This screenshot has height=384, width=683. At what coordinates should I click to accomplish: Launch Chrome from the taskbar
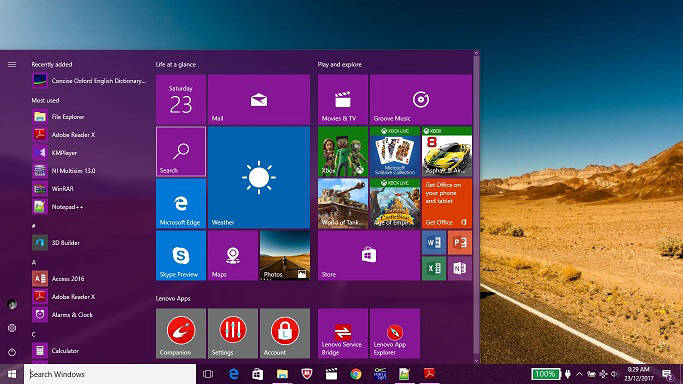[x=356, y=374]
